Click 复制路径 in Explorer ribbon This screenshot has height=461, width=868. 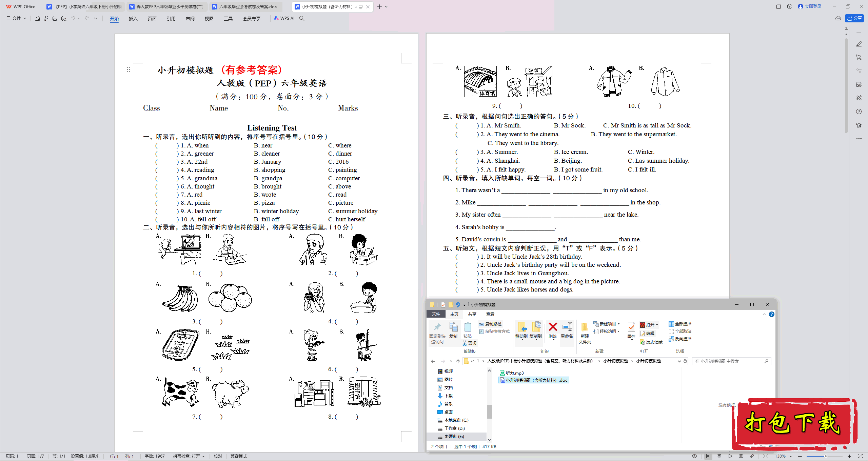[490, 324]
